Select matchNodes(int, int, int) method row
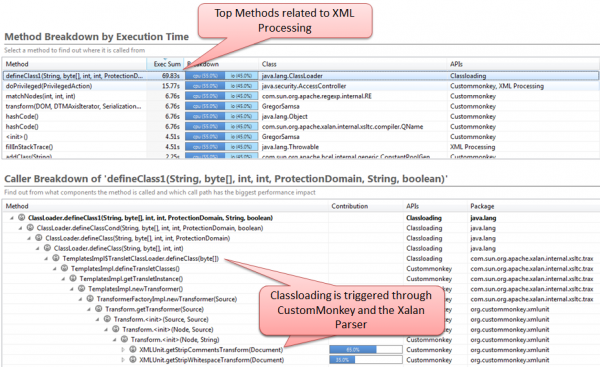600x367 pixels. click(300, 96)
